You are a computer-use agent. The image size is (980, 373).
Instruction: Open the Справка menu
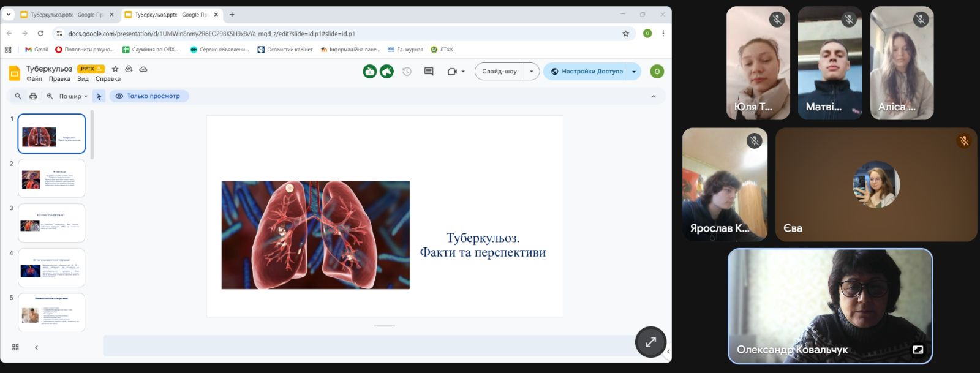pos(108,79)
